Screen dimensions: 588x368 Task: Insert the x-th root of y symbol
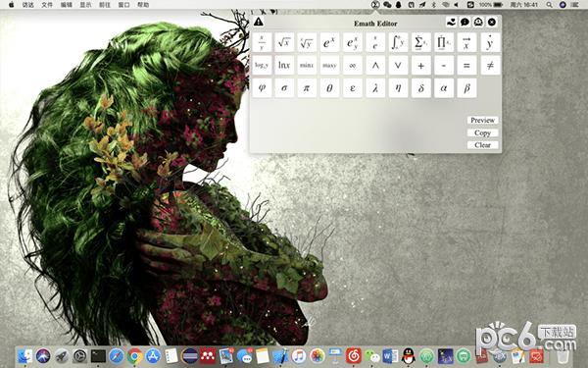click(307, 42)
